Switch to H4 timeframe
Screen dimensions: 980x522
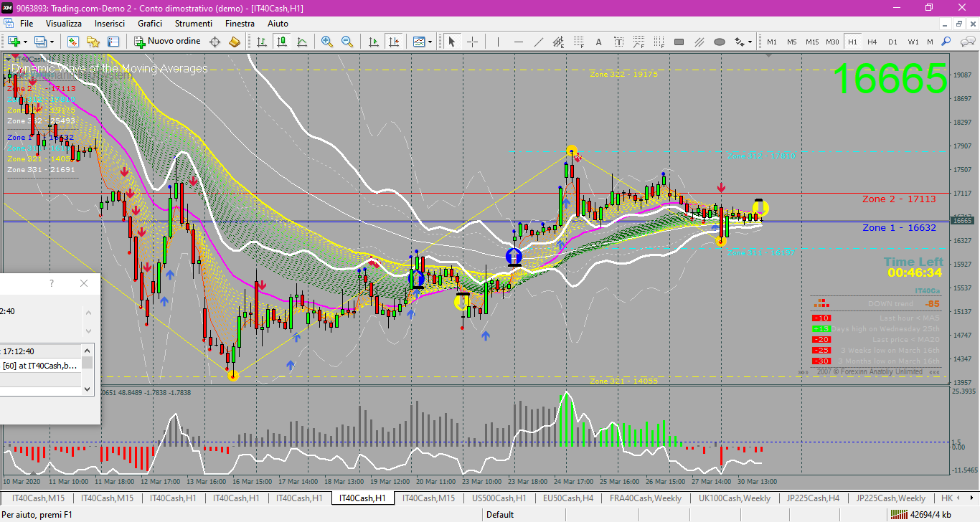tap(872, 42)
